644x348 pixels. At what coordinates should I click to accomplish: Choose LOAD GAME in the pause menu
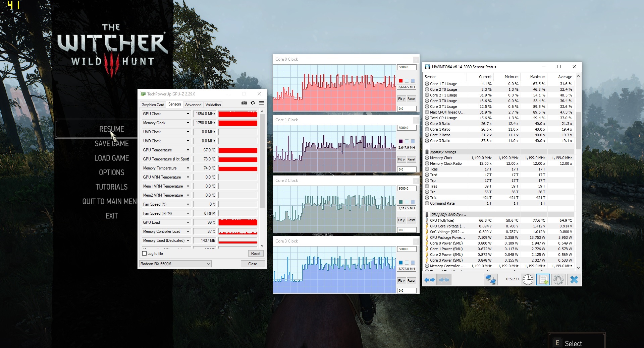click(x=112, y=158)
